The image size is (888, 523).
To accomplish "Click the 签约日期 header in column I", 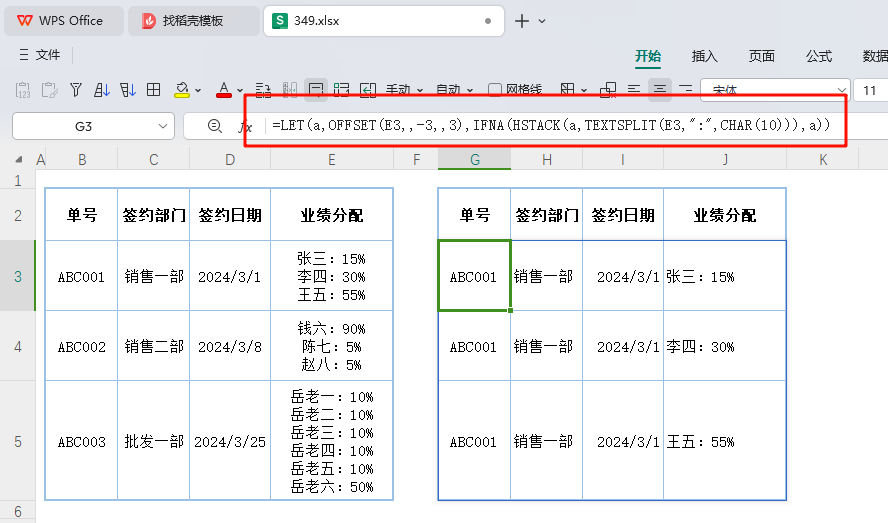I will pyautogui.click(x=623, y=215).
